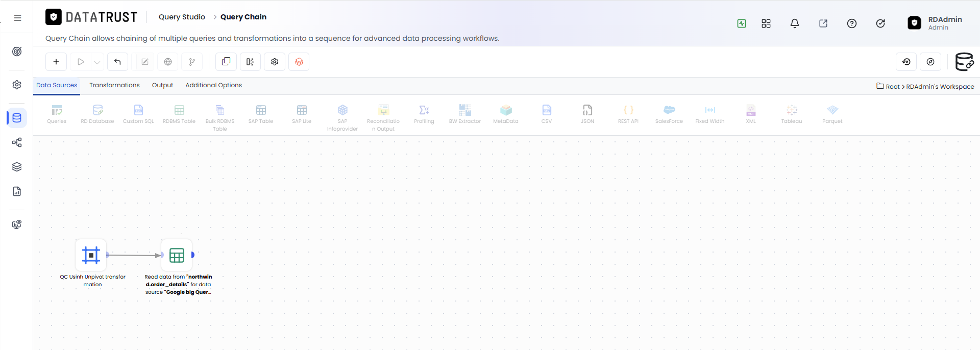Screen dimensions: 980x350
Task: Select the Reconciliation Output data source
Action: click(x=383, y=118)
